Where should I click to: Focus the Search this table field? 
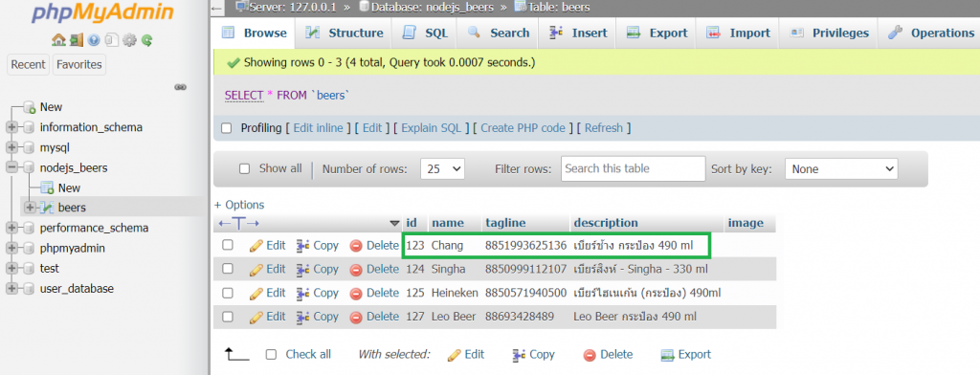[634, 168]
